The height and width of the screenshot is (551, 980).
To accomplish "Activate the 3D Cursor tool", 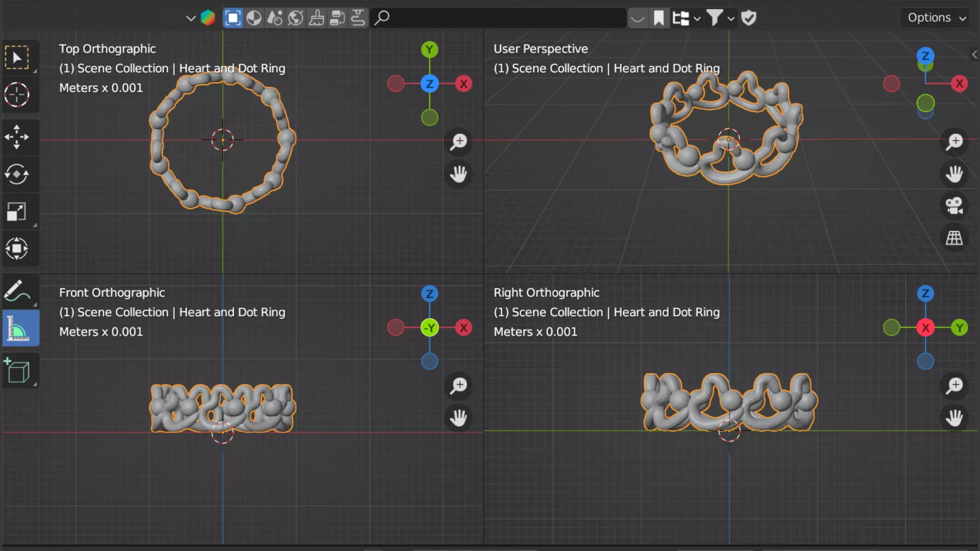I will click(x=17, y=95).
